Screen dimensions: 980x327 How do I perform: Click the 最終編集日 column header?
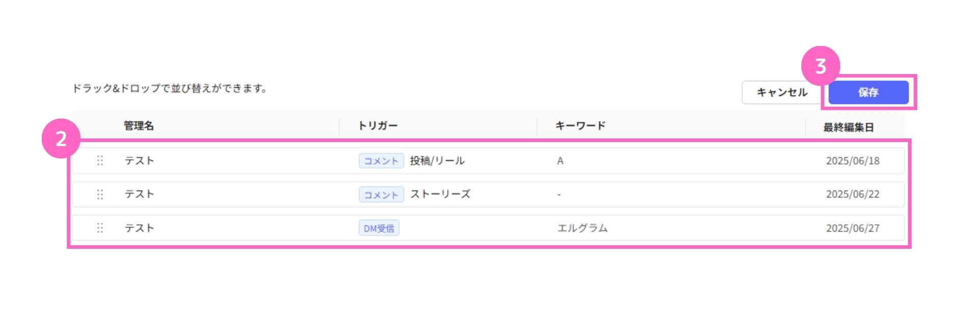pyautogui.click(x=848, y=127)
